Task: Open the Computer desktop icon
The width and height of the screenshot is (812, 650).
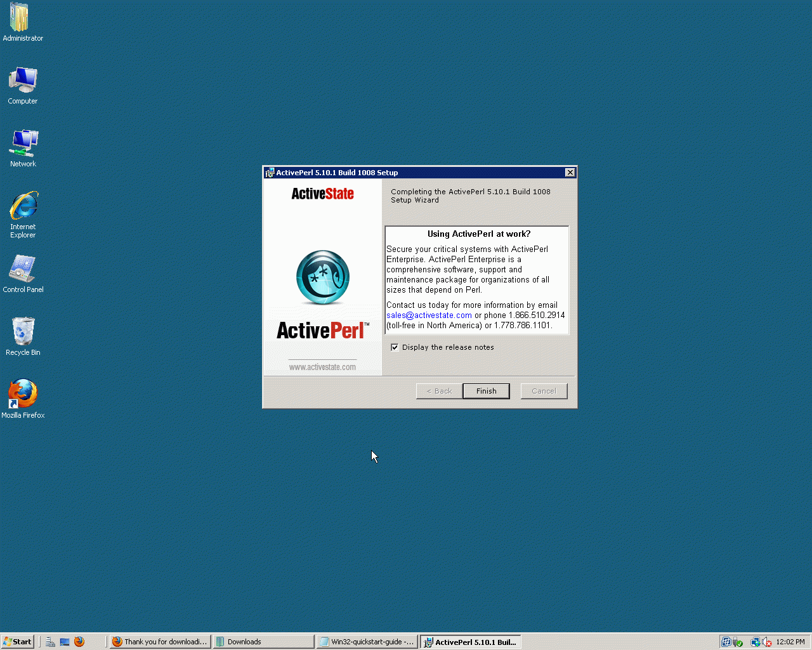Action: pos(23,86)
